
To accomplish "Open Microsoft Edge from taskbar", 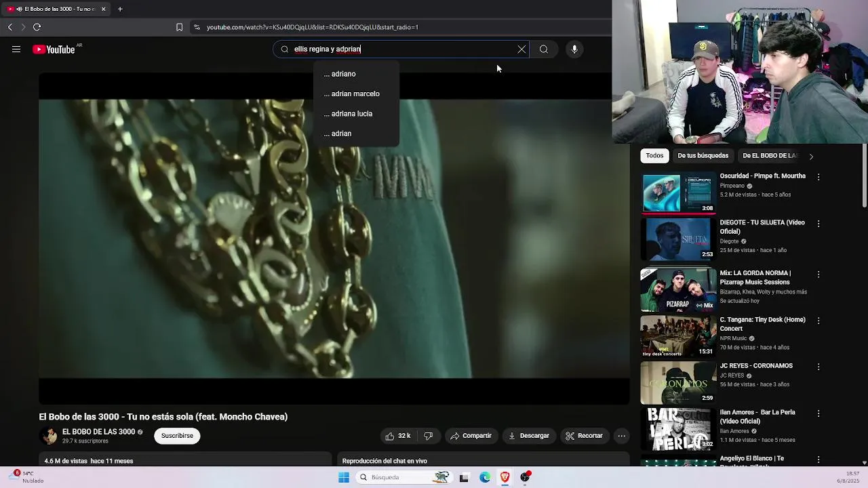I will (x=485, y=477).
